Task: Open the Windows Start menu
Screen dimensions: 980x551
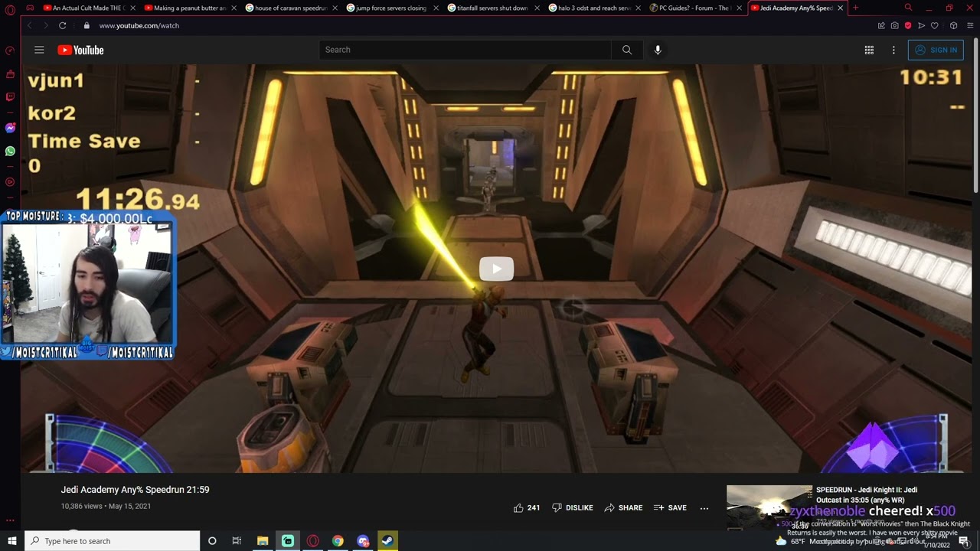Action: [11, 541]
